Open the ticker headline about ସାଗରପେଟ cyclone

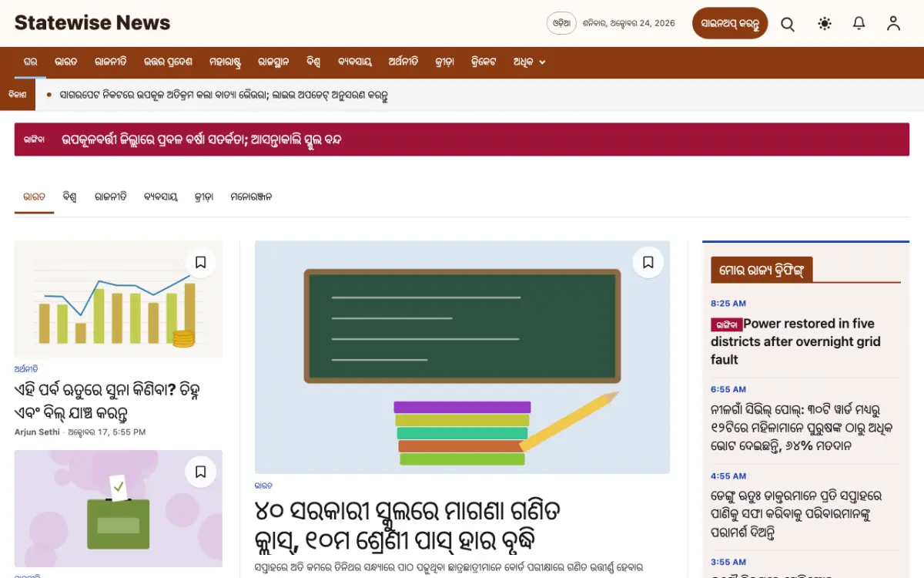[223, 95]
